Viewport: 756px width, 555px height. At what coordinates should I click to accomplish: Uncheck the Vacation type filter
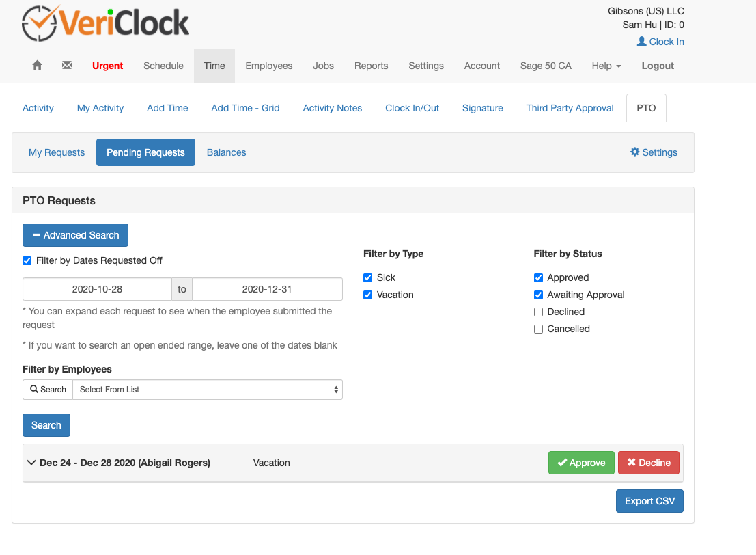[367, 295]
